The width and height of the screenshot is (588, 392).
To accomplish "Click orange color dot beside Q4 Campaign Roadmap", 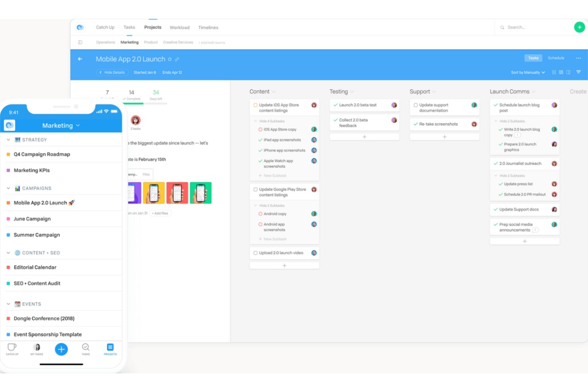I will pyautogui.click(x=8, y=154).
